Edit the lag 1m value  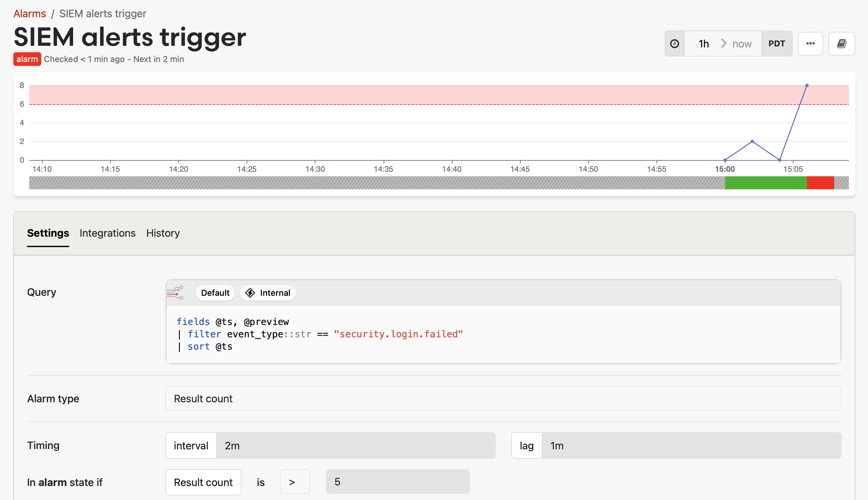(x=691, y=446)
